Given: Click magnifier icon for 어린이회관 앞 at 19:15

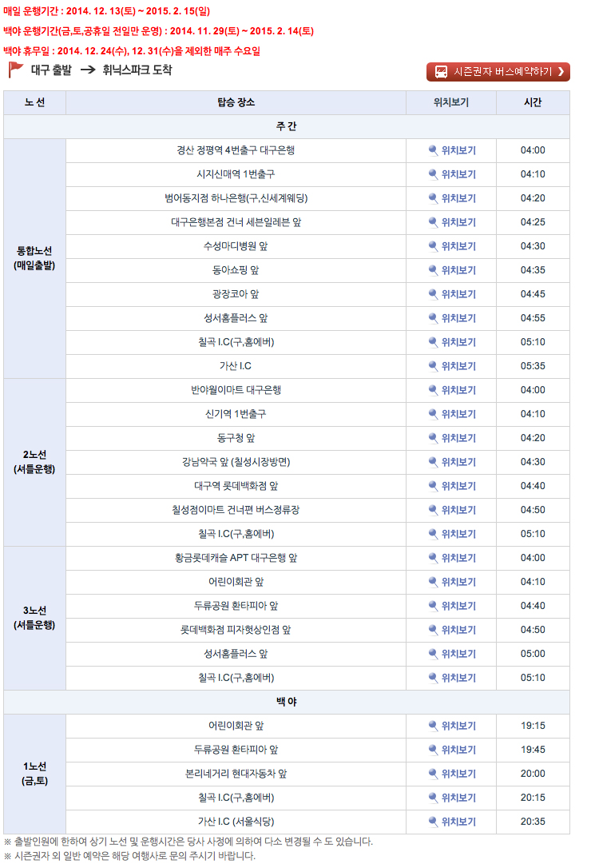Looking at the screenshot, I should (x=434, y=726).
